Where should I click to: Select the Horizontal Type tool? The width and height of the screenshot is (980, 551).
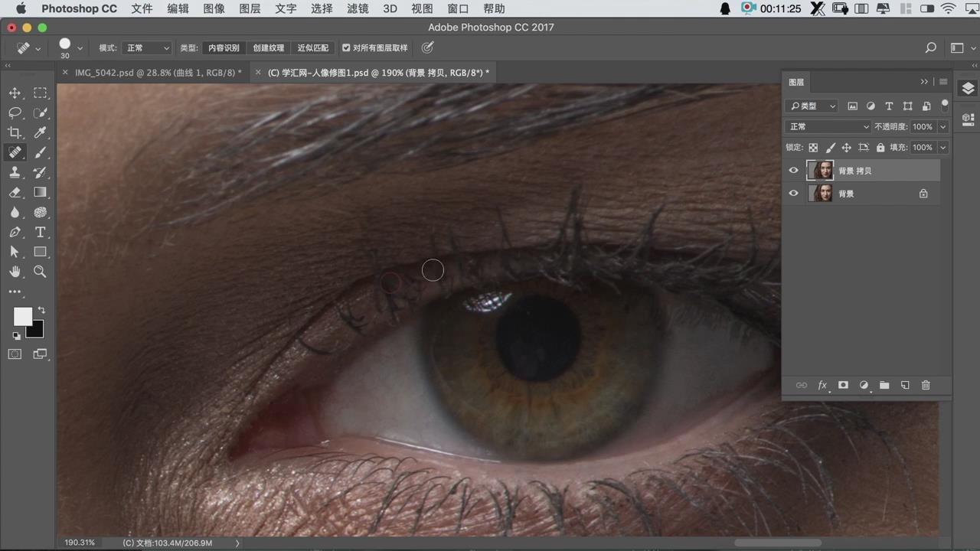point(41,232)
